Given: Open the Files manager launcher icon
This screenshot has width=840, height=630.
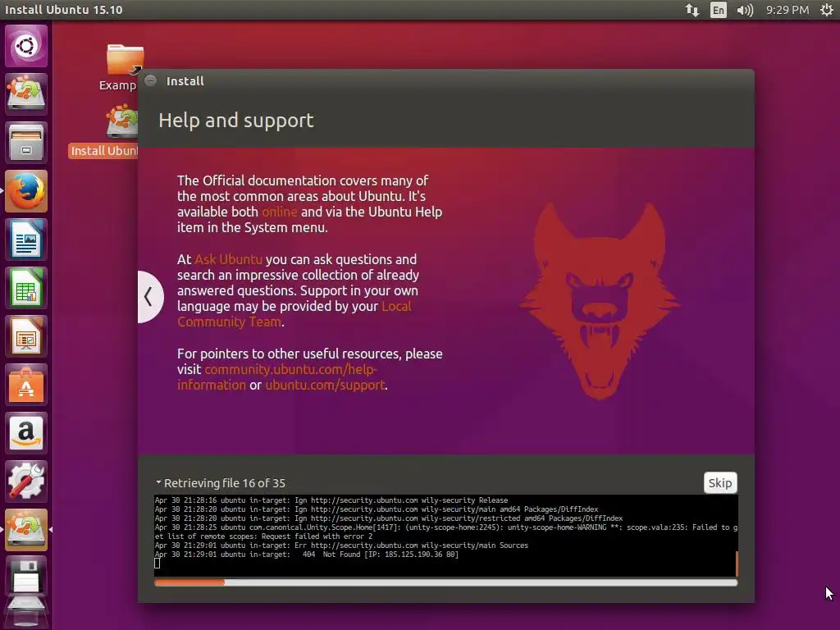Looking at the screenshot, I should point(26,143).
